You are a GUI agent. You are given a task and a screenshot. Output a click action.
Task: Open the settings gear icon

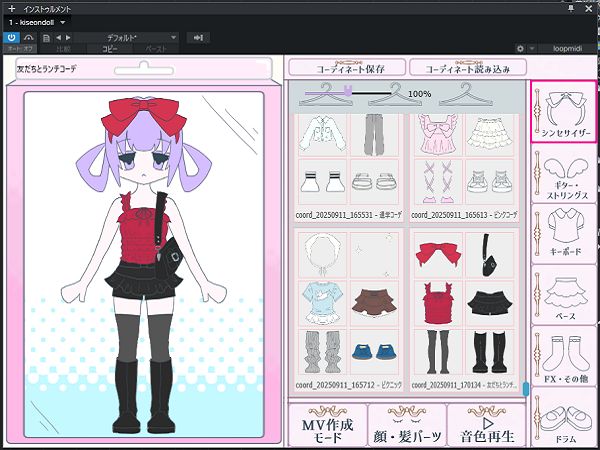point(520,49)
